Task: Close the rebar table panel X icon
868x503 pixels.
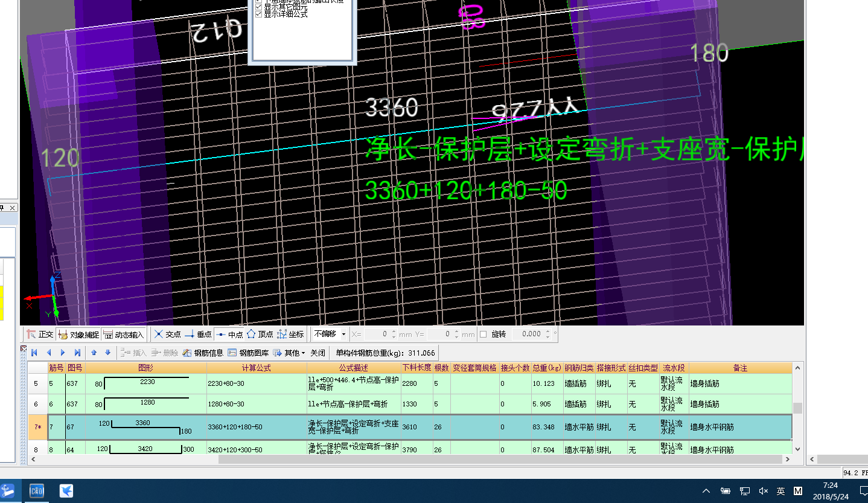Action: (24, 348)
